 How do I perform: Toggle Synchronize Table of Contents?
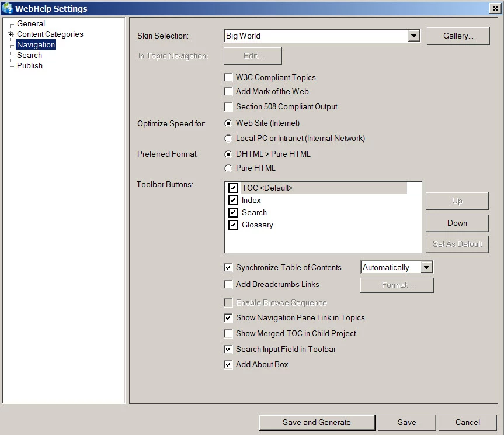[x=228, y=268]
